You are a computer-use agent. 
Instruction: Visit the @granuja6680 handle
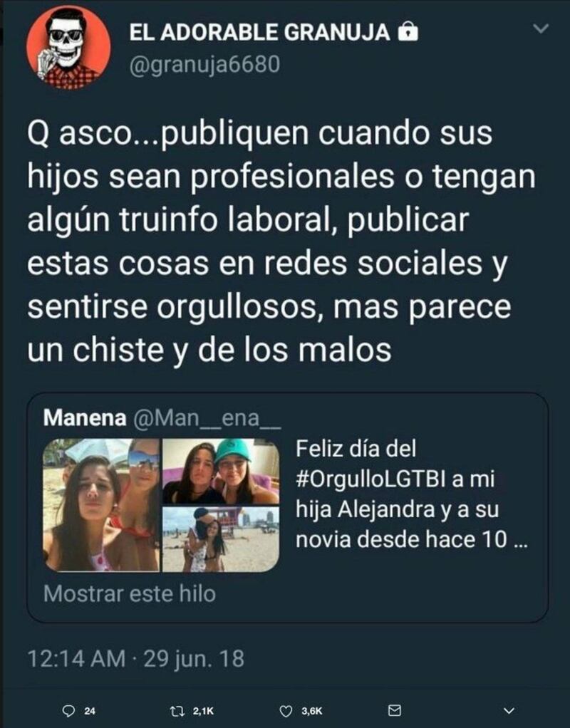tap(205, 64)
